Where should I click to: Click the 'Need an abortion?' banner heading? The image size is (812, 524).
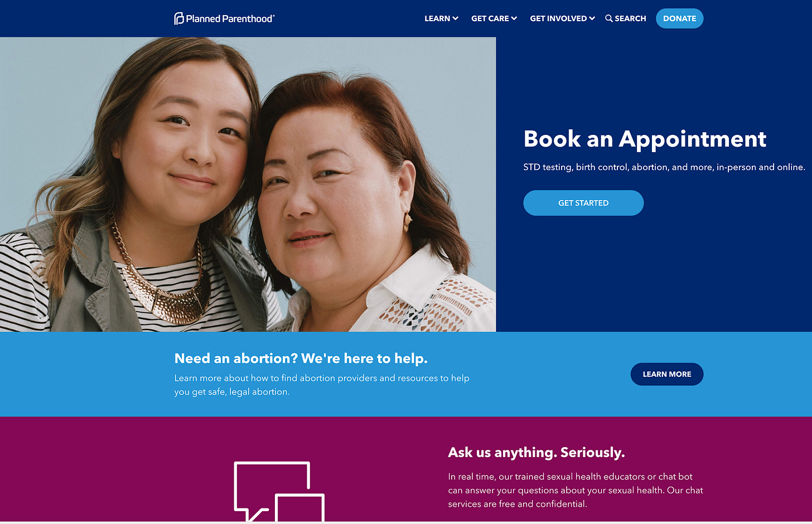click(x=301, y=358)
